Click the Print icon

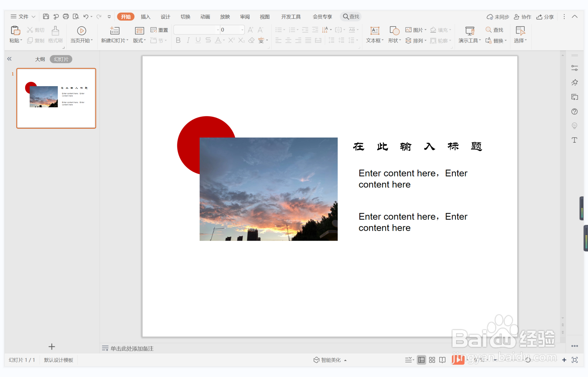tap(66, 17)
